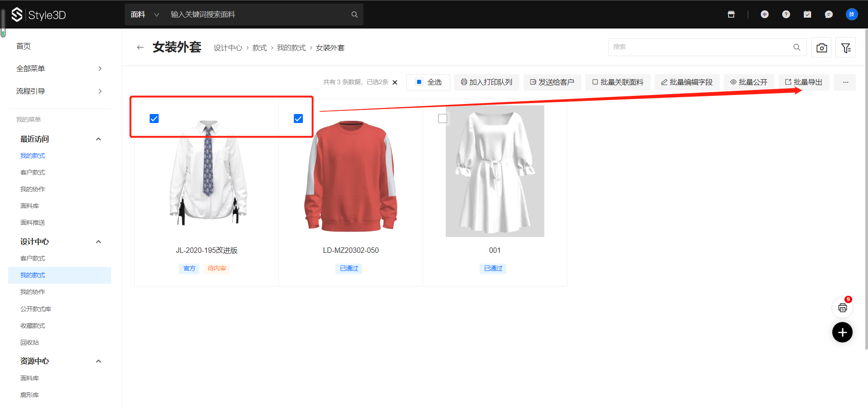Click the store icon in top bar
Screen dimensions: 868x408
tap(731, 14)
